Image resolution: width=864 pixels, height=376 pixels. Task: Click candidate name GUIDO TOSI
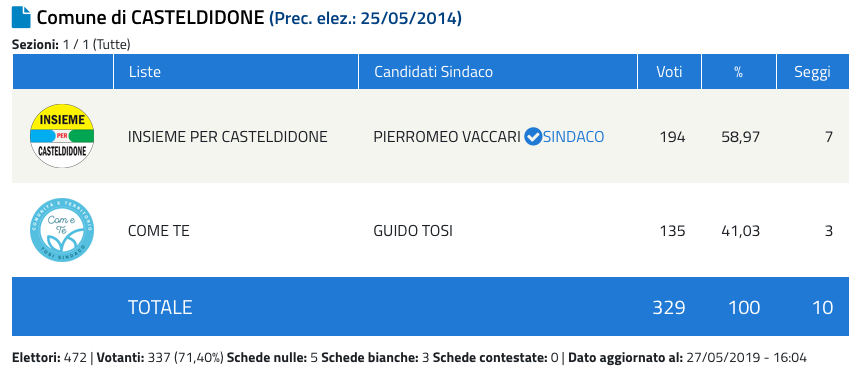[413, 231]
